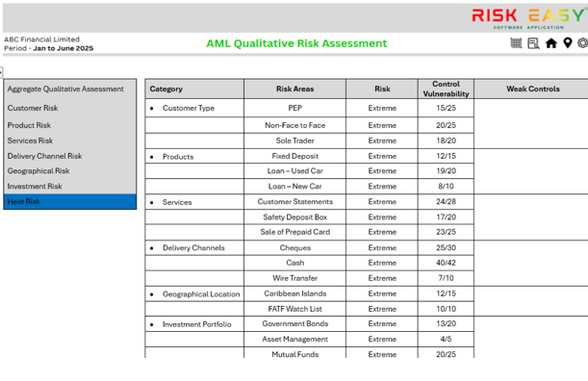Click the location pin icon
588x381 pixels.
pos(568,43)
